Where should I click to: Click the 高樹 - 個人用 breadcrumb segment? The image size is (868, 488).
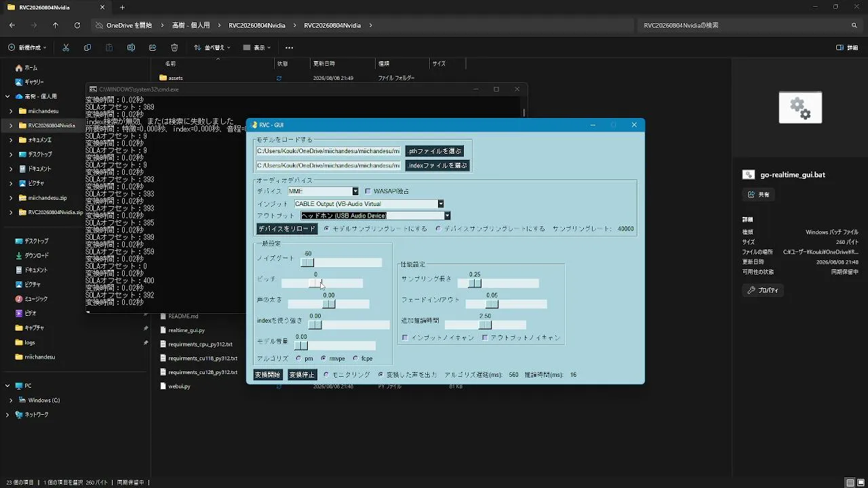(x=191, y=25)
